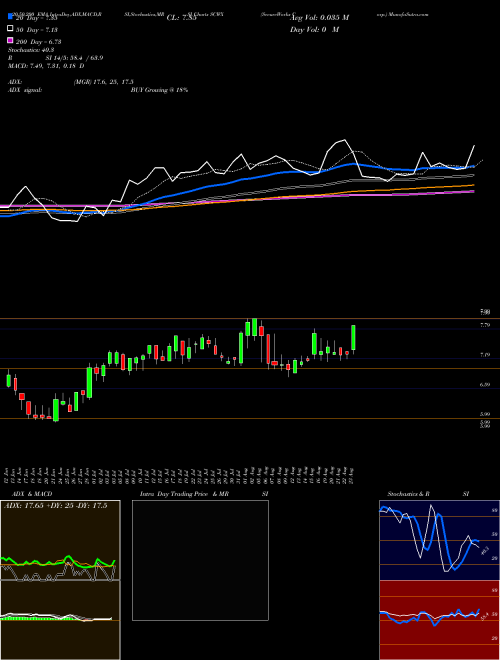Select the '200 Day = 6.73' legend text

(x=38, y=42)
